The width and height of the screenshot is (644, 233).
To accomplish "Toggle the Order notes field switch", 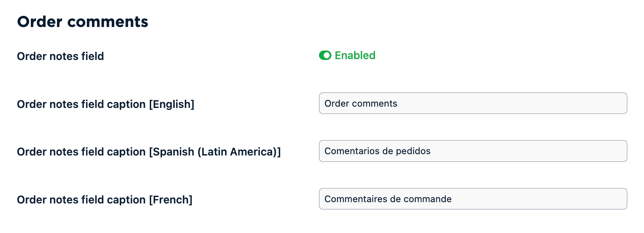I will [325, 55].
